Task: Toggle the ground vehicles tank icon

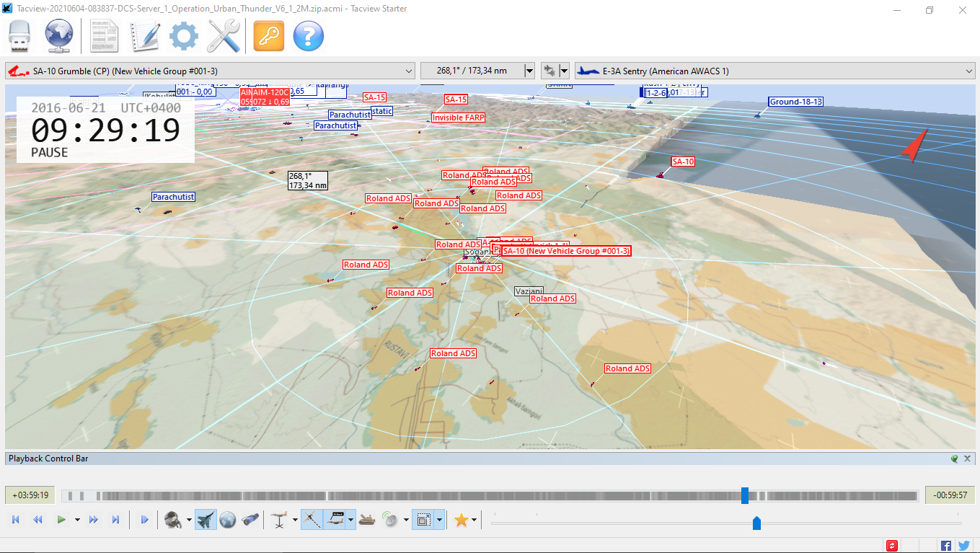Action: [367, 519]
